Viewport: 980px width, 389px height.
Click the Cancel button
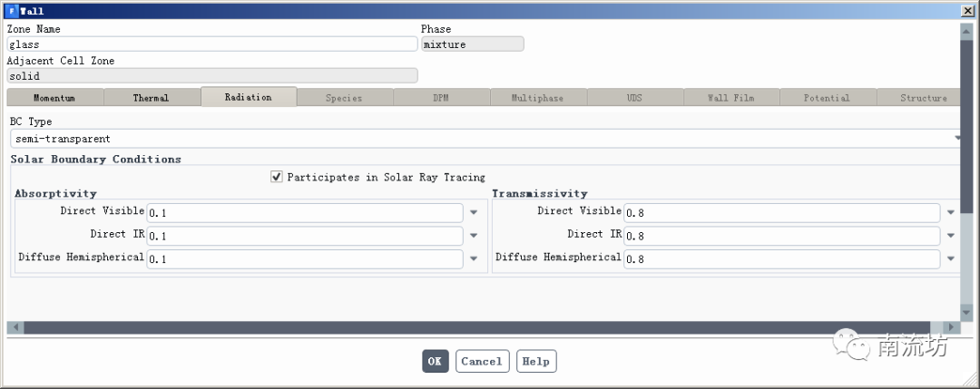(482, 361)
